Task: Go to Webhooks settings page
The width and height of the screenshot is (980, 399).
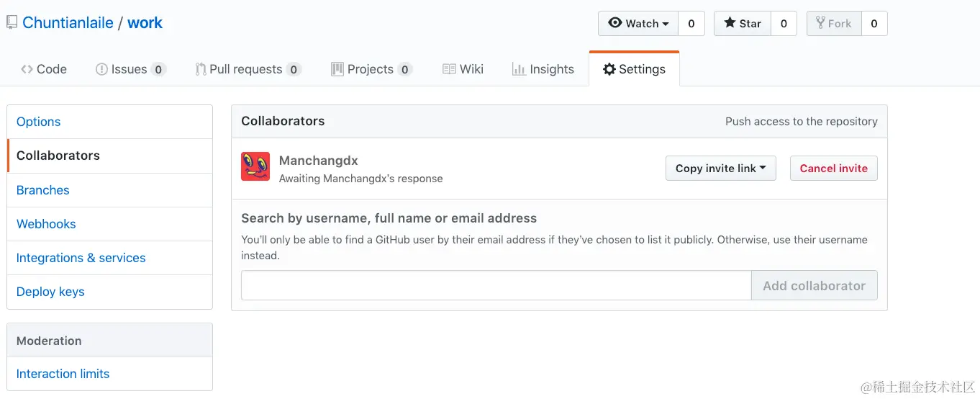Action: point(46,224)
